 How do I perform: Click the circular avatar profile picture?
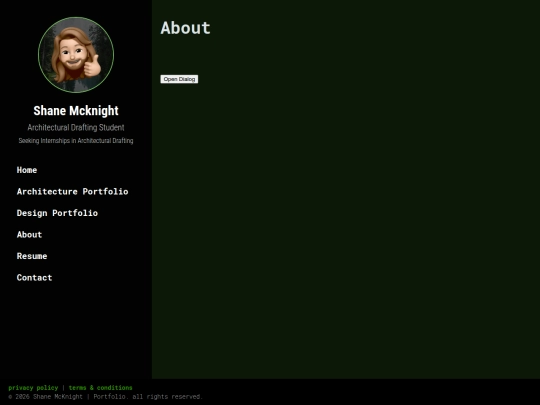click(x=76, y=55)
